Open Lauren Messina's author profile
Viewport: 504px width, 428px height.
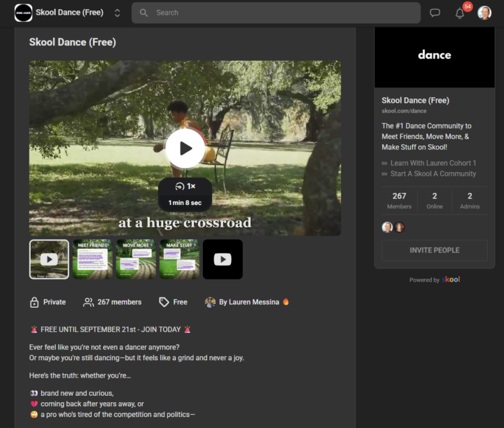(x=246, y=302)
